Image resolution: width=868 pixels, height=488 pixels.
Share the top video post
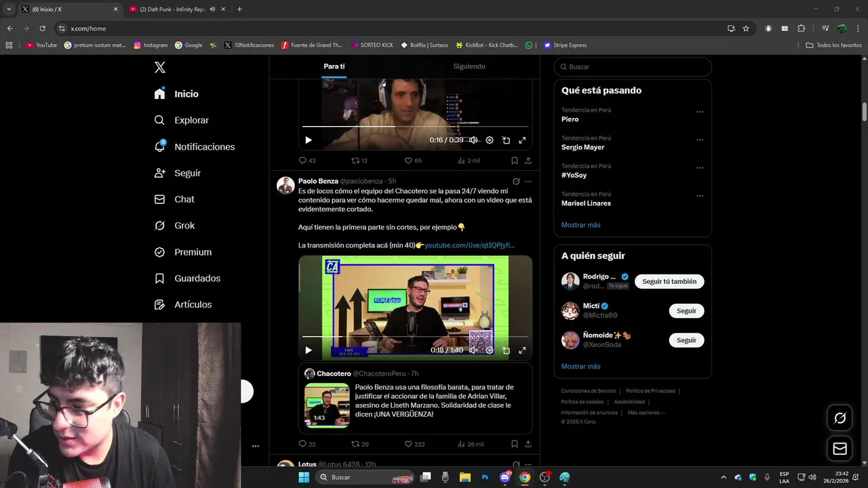[528, 161]
